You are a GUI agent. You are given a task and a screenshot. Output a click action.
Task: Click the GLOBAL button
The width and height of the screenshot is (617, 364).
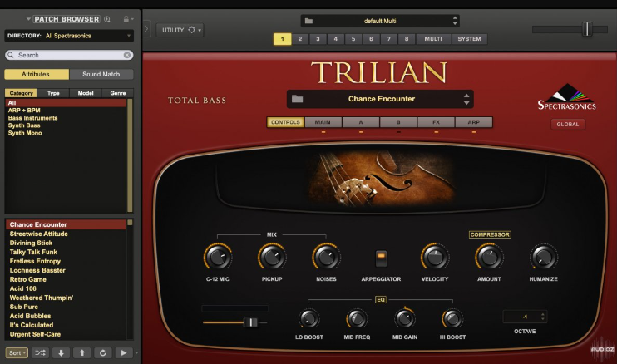click(x=567, y=124)
